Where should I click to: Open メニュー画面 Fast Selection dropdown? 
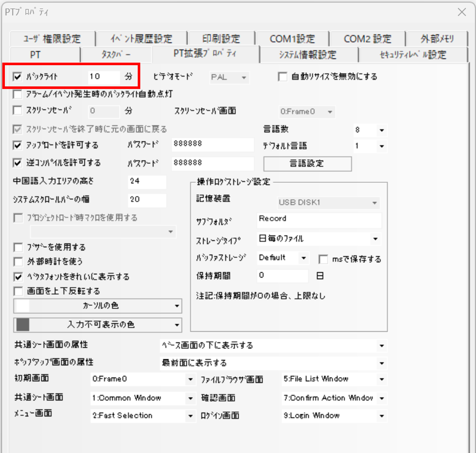click(143, 416)
